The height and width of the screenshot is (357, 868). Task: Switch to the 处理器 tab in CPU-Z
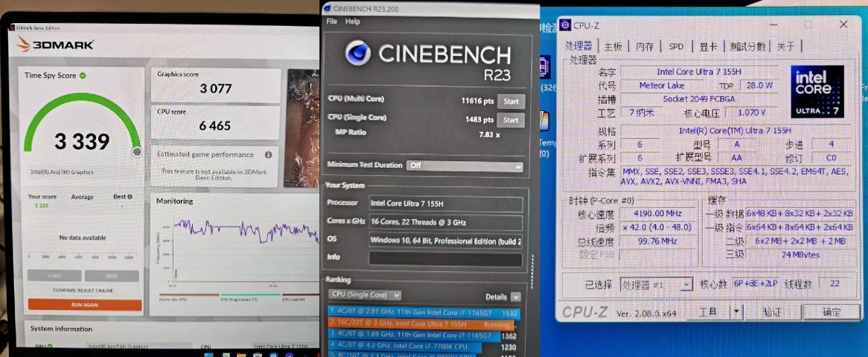578,46
